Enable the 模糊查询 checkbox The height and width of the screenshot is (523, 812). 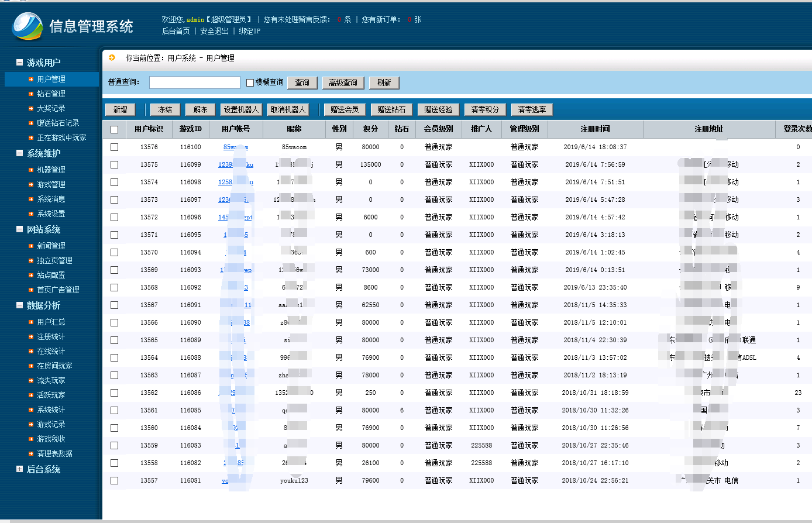click(250, 82)
